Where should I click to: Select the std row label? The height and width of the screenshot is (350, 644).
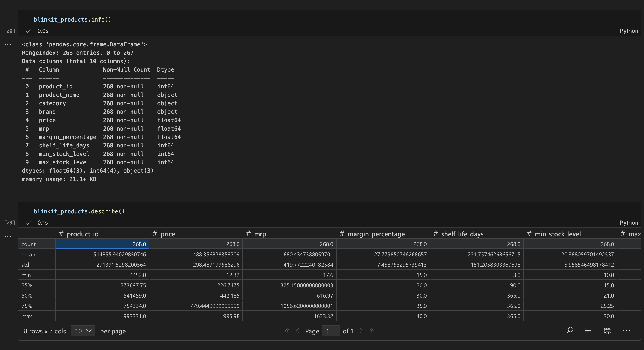coord(37,265)
